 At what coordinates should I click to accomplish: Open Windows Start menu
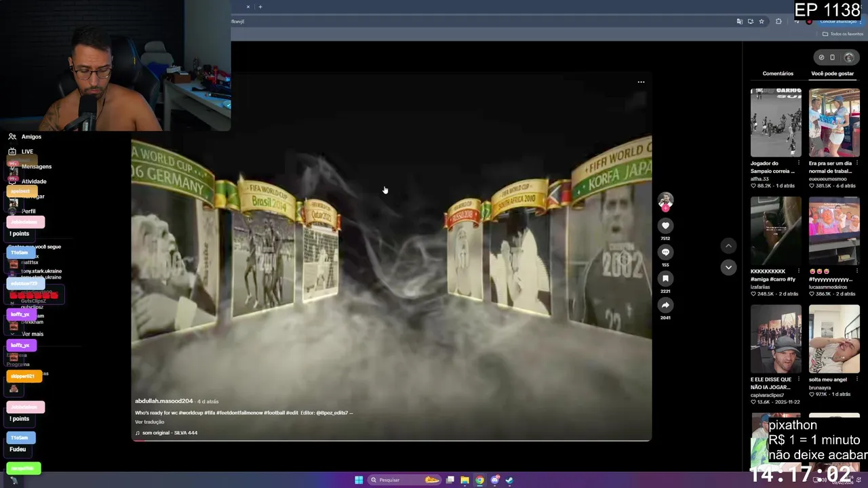point(358,480)
